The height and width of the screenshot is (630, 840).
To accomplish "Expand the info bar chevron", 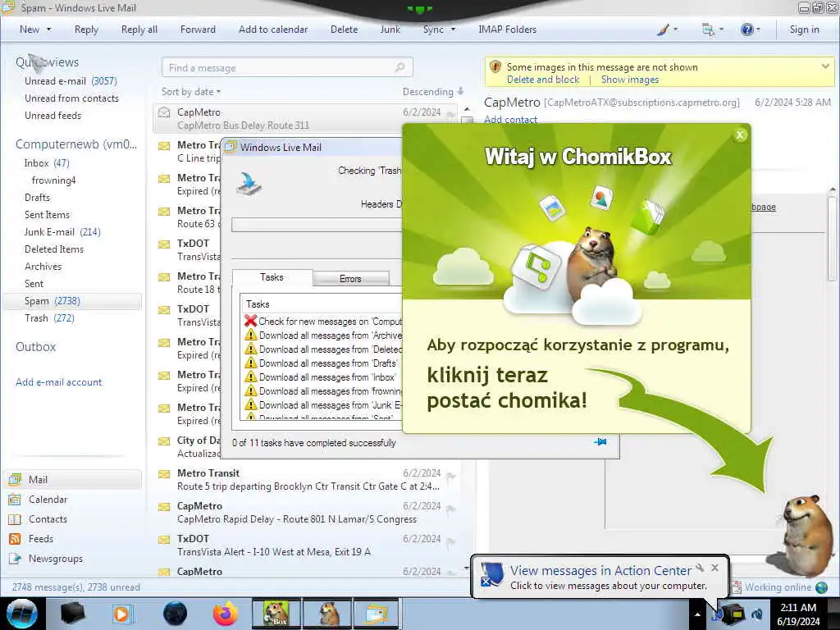I will [825, 66].
